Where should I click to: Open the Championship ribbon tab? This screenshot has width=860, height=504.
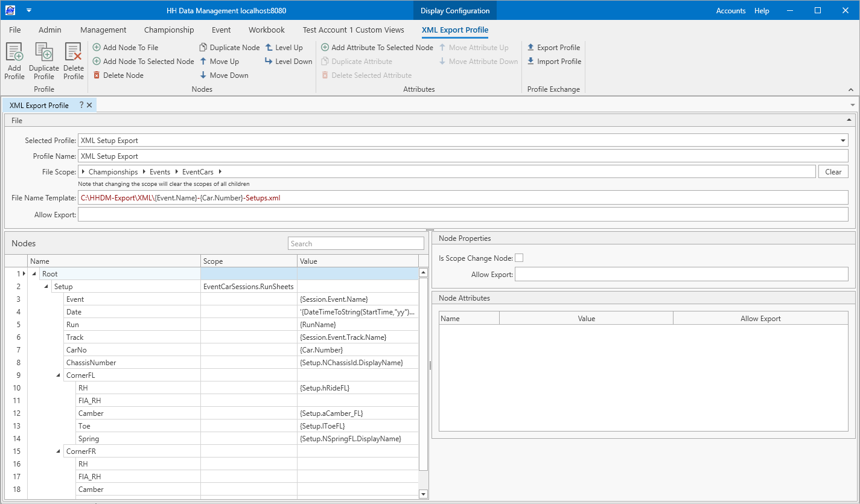(169, 30)
